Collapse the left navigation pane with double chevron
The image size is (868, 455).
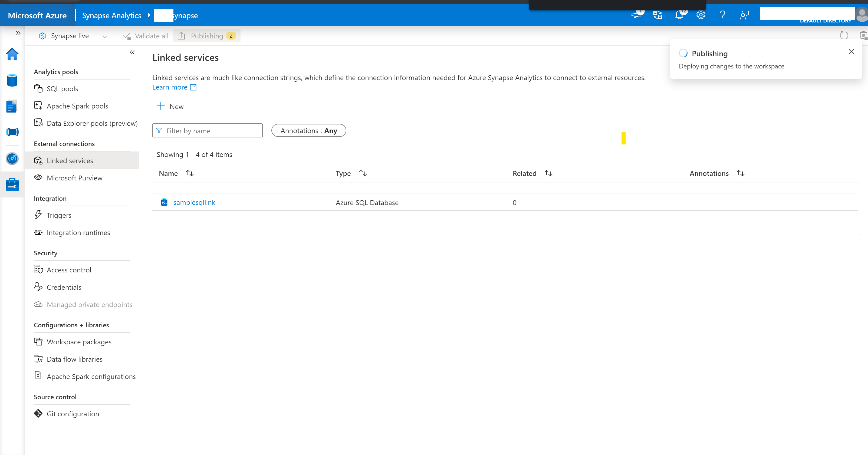pyautogui.click(x=132, y=52)
